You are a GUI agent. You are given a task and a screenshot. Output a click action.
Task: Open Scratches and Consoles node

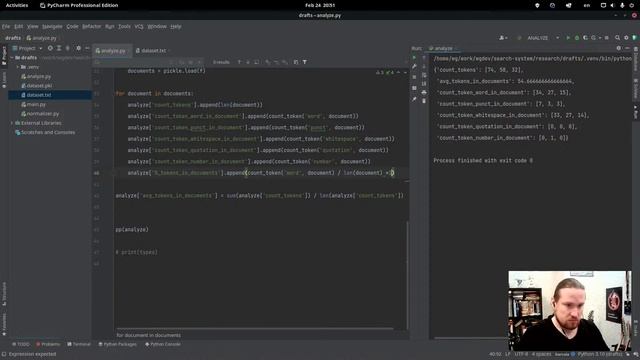(48, 132)
